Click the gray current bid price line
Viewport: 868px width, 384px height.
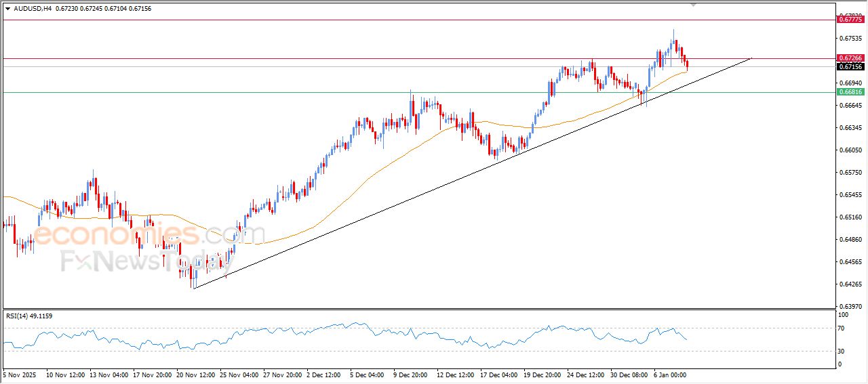[271, 66]
